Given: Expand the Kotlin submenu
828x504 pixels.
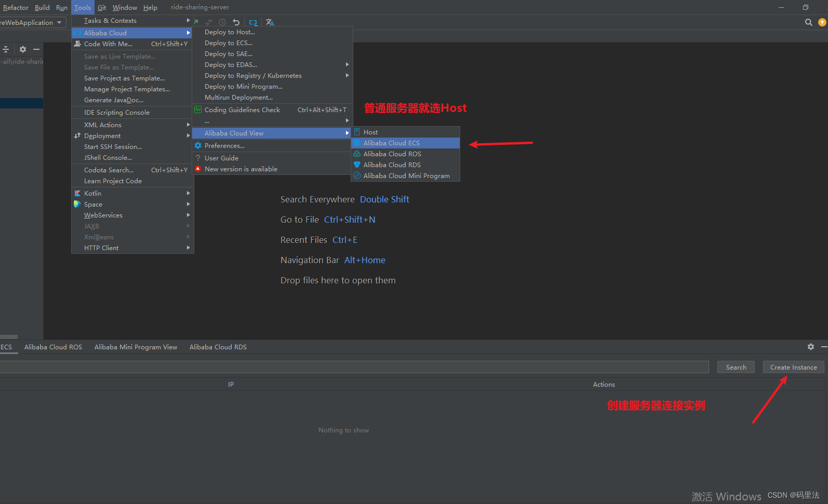Looking at the screenshot, I should coord(132,194).
